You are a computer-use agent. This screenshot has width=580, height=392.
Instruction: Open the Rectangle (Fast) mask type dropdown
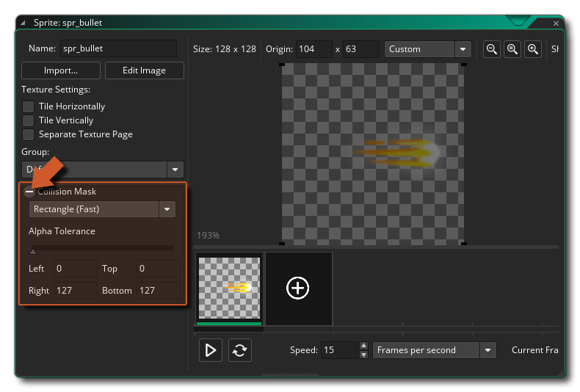click(x=167, y=209)
